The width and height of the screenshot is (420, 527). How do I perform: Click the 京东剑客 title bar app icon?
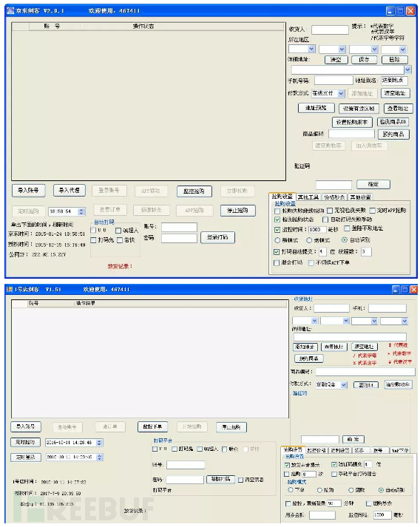pyautogui.click(x=10, y=11)
